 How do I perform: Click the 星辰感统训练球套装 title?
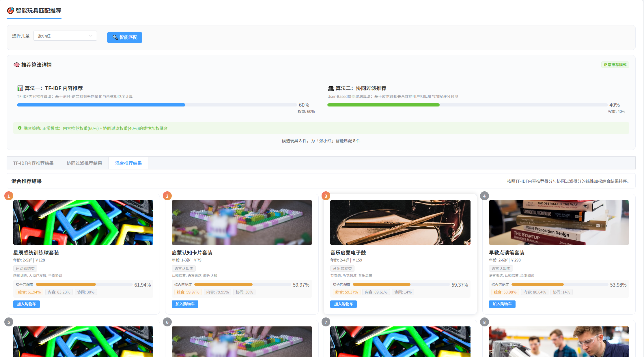(x=36, y=253)
